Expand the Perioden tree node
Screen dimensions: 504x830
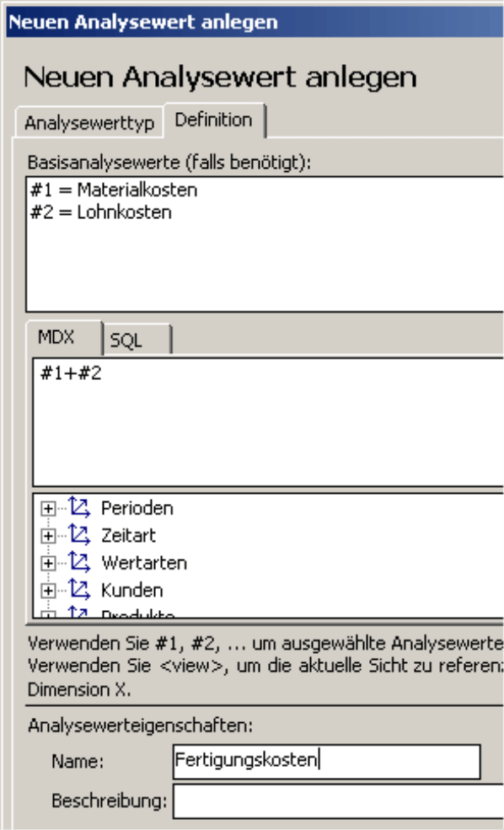pyautogui.click(x=48, y=509)
